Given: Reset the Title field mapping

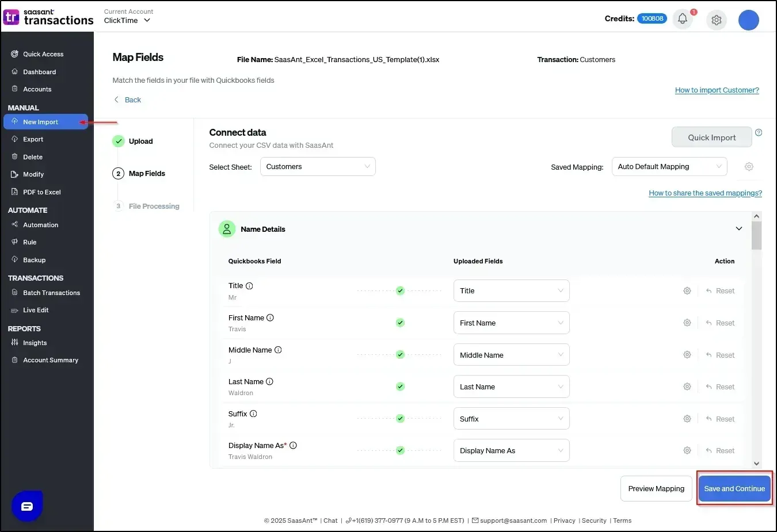Looking at the screenshot, I should (721, 291).
